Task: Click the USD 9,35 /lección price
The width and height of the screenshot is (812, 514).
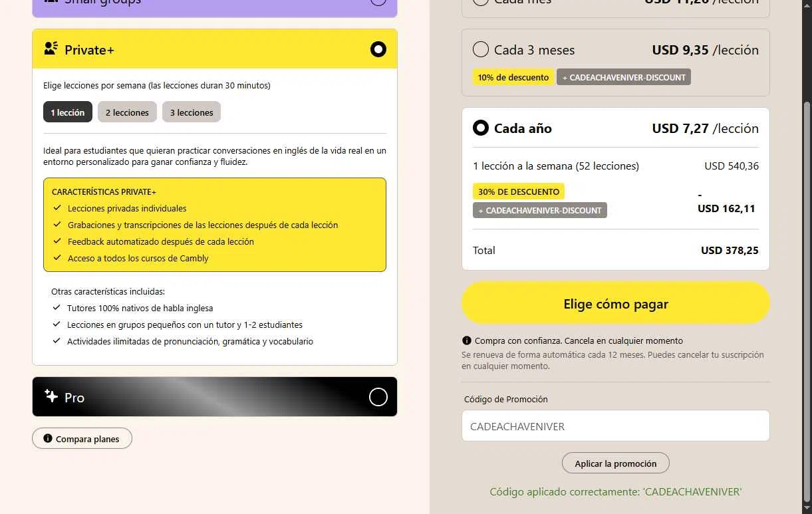Action: [705, 50]
